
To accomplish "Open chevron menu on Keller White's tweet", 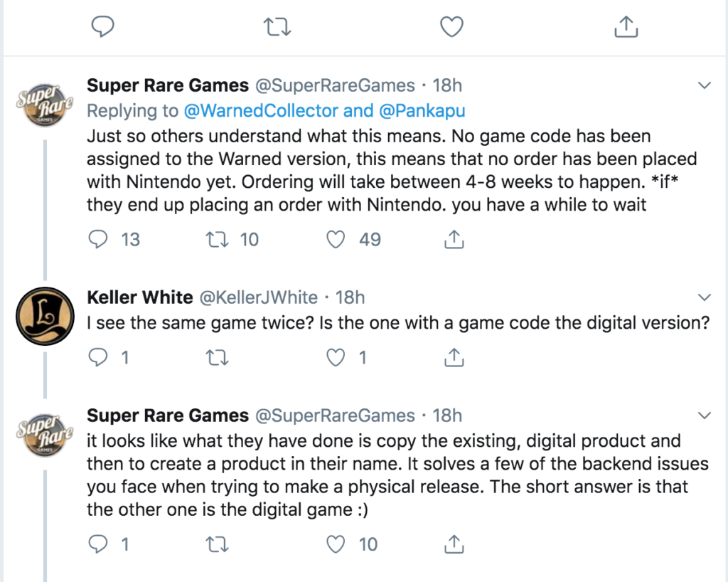I will pos(705,297).
